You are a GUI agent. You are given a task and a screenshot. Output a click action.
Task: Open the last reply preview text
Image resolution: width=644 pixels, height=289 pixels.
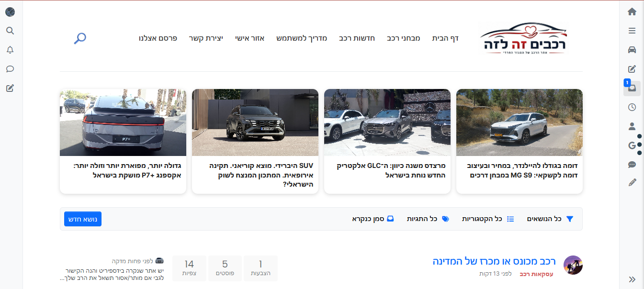(x=112, y=274)
